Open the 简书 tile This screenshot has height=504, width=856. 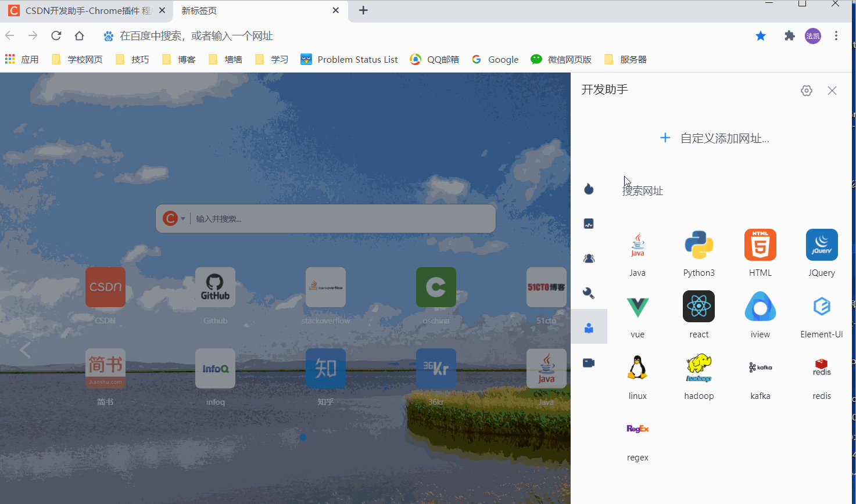point(105,368)
